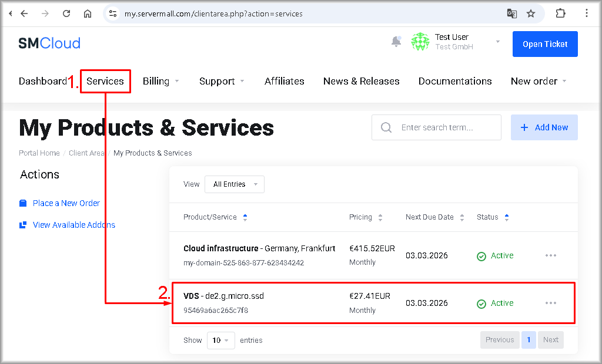602x364 pixels.
Task: Click Place a New Order link
Action: click(66, 203)
